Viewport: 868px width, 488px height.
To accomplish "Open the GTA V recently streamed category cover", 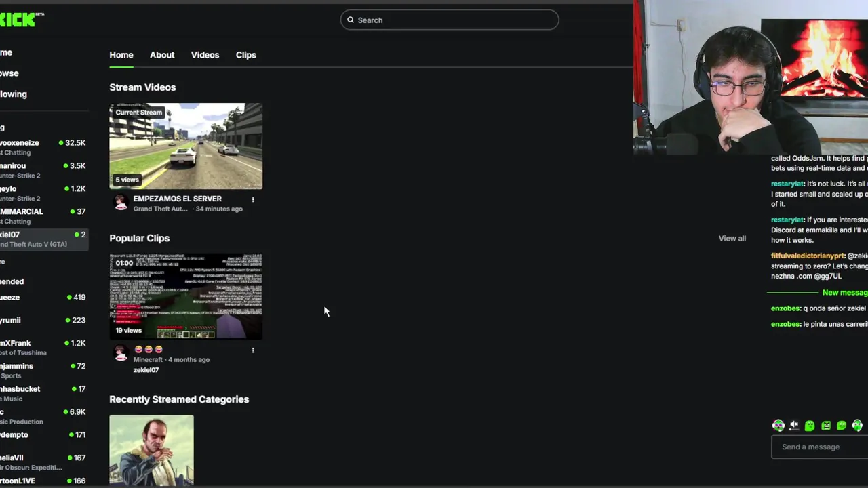I will 151,450.
